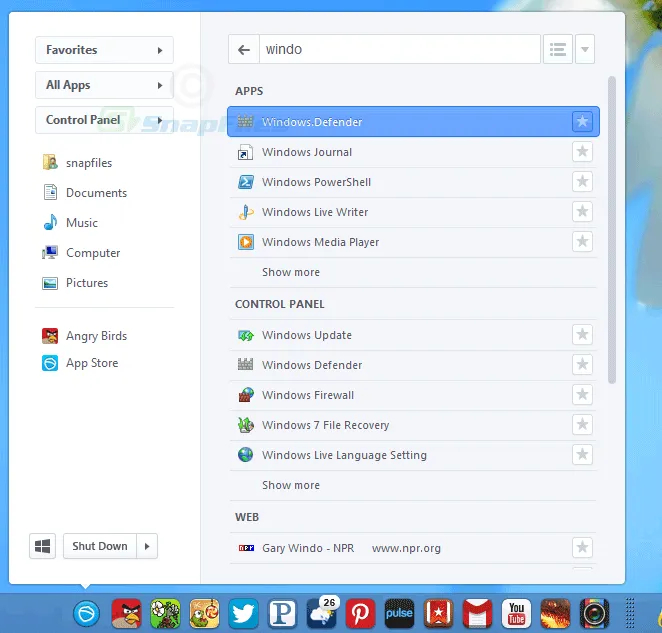Open the Gmail envelope dock icon
The image size is (662, 633).
[477, 613]
